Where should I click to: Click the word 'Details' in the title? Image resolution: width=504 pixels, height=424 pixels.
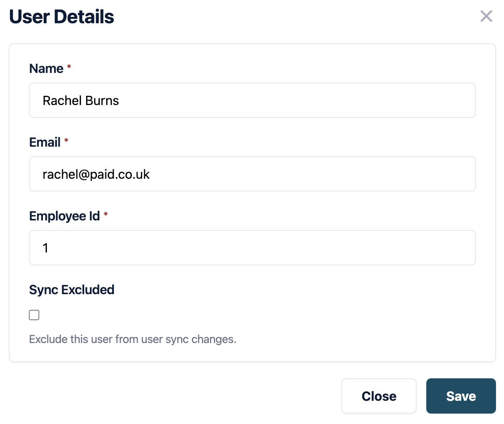point(84,17)
